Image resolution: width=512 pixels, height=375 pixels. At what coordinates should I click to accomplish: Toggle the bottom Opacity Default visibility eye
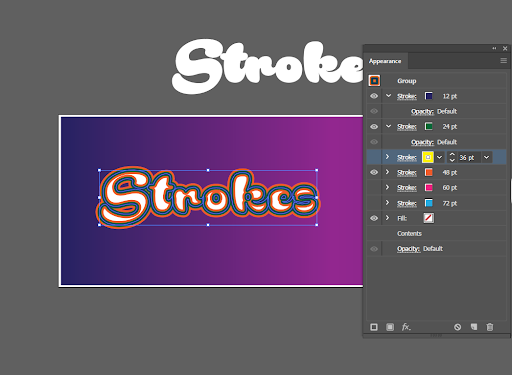coord(374,249)
